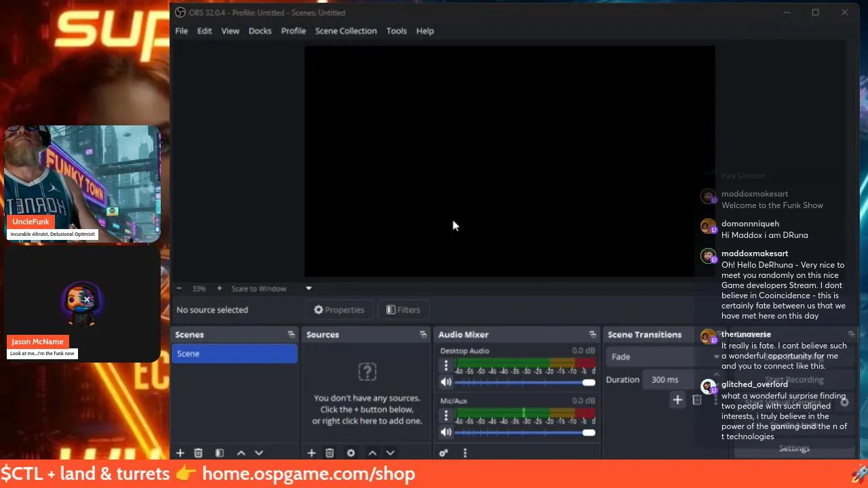The width and height of the screenshot is (868, 488).
Task: Click the Mic/Aux 0.0 dB value
Action: click(x=583, y=401)
